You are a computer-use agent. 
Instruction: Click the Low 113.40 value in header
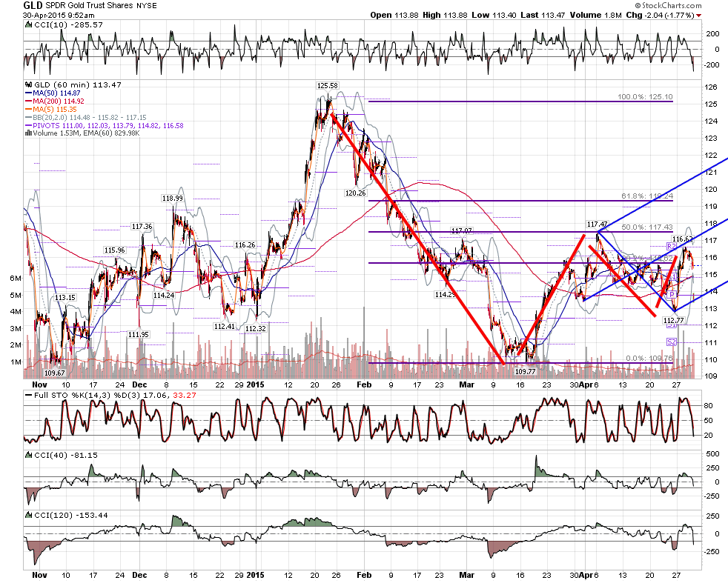pos(494,16)
